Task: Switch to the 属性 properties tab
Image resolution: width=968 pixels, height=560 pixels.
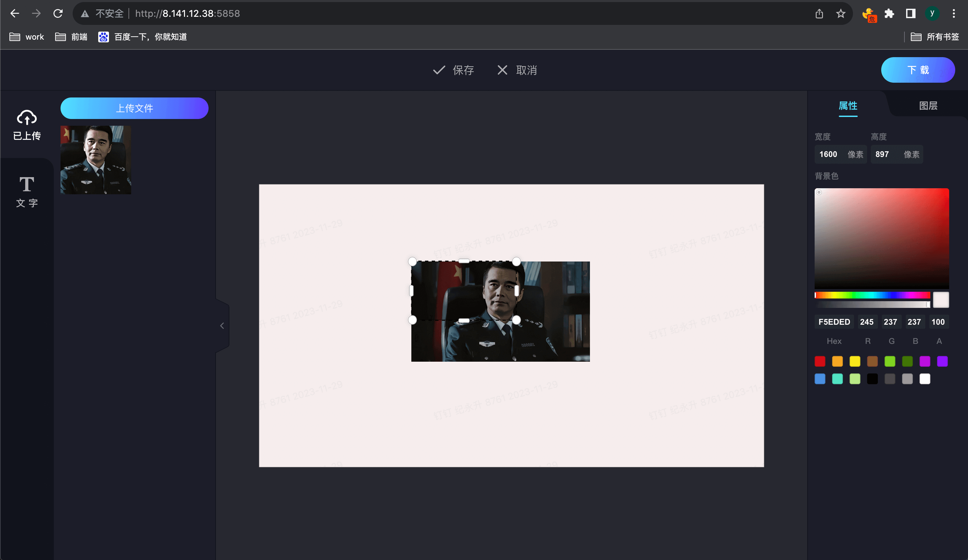Action: (x=848, y=106)
